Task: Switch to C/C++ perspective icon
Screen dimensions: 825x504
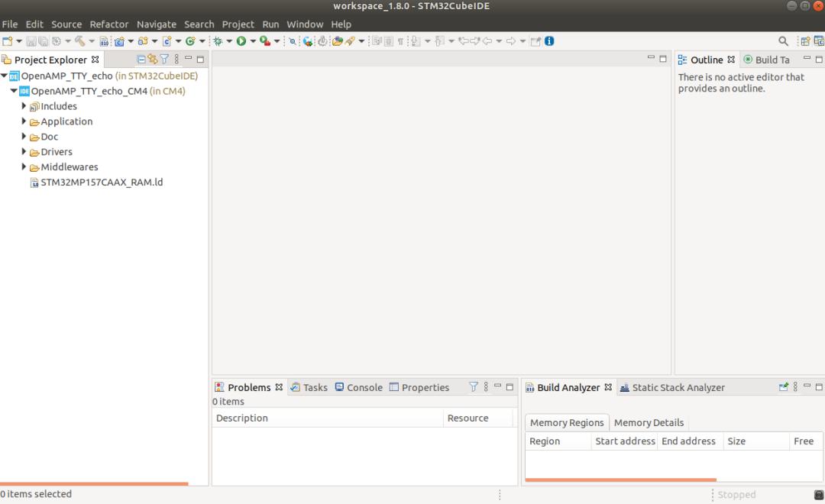Action: coord(819,41)
